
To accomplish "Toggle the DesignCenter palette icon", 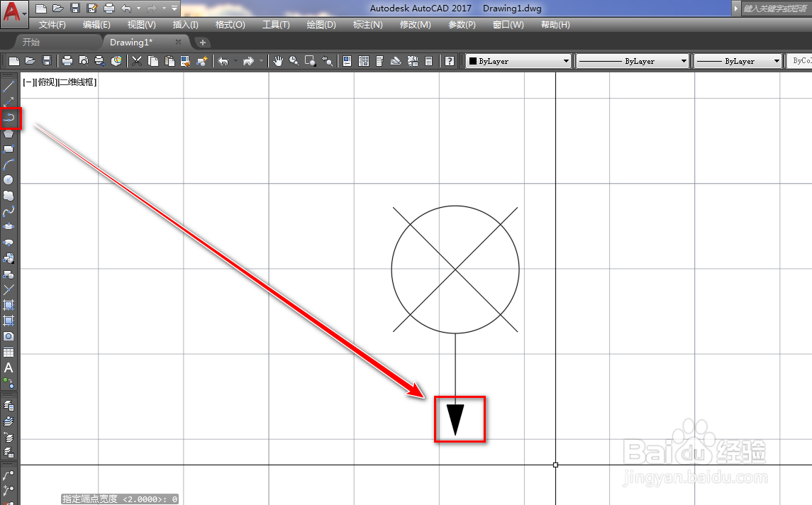I will click(364, 61).
